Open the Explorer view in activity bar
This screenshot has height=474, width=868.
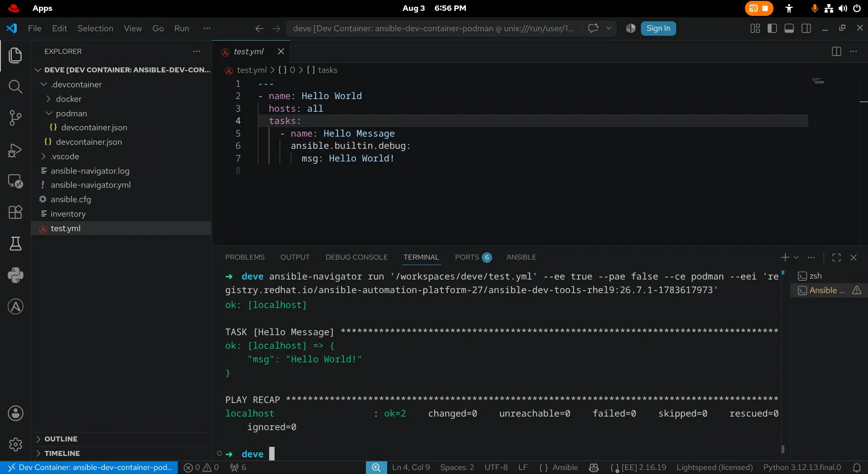pyautogui.click(x=15, y=55)
